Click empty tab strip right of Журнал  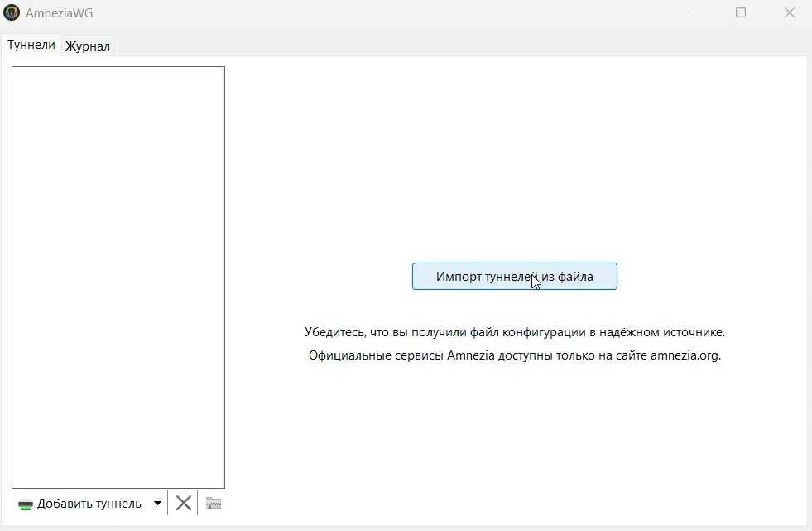click(455, 46)
